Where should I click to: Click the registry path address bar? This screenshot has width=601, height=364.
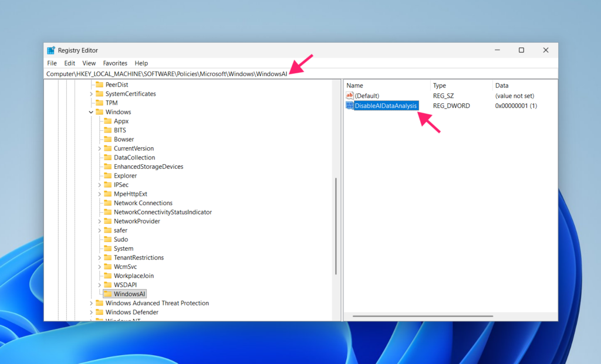301,74
